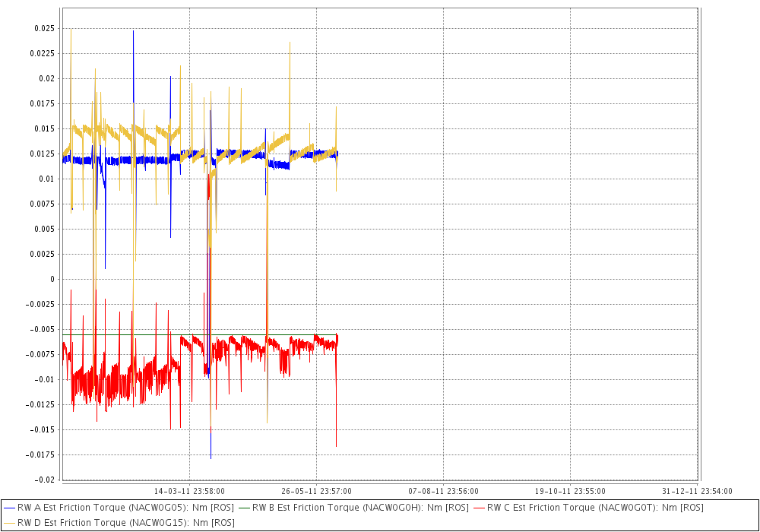Click the -0.0025 y-axis label
Viewport: 760px width, 532px height.
point(40,304)
